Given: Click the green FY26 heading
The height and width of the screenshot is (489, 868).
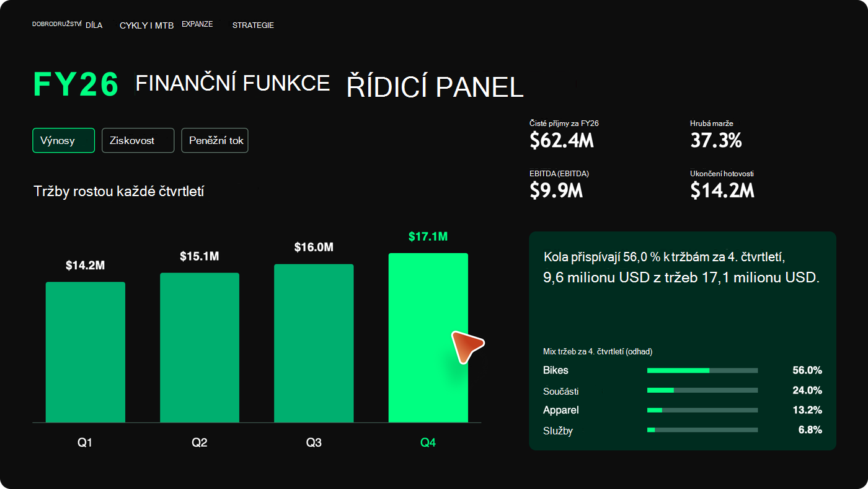Looking at the screenshot, I should pos(76,84).
